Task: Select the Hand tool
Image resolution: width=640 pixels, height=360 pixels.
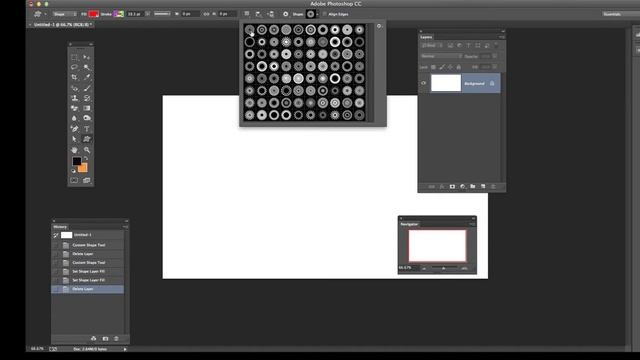Action: [74, 150]
